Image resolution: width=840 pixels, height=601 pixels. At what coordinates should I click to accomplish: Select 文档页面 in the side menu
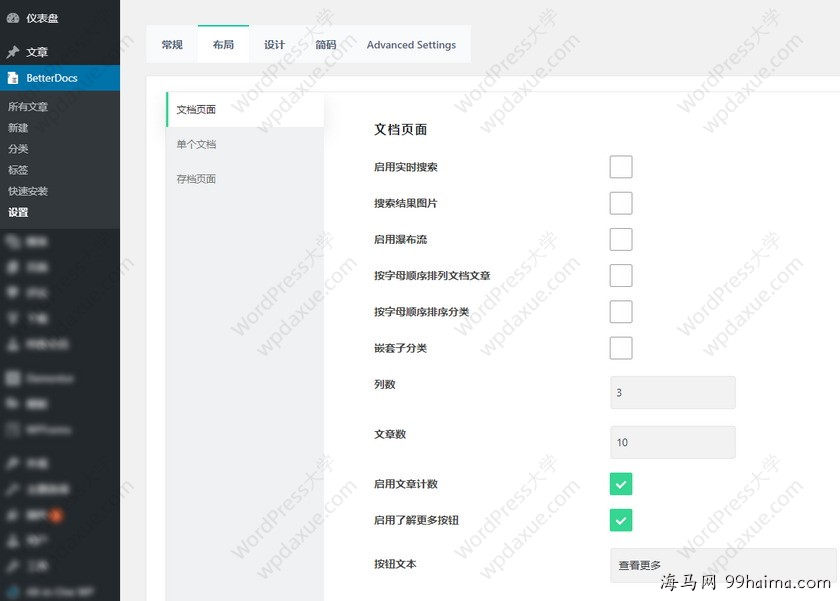click(245, 110)
